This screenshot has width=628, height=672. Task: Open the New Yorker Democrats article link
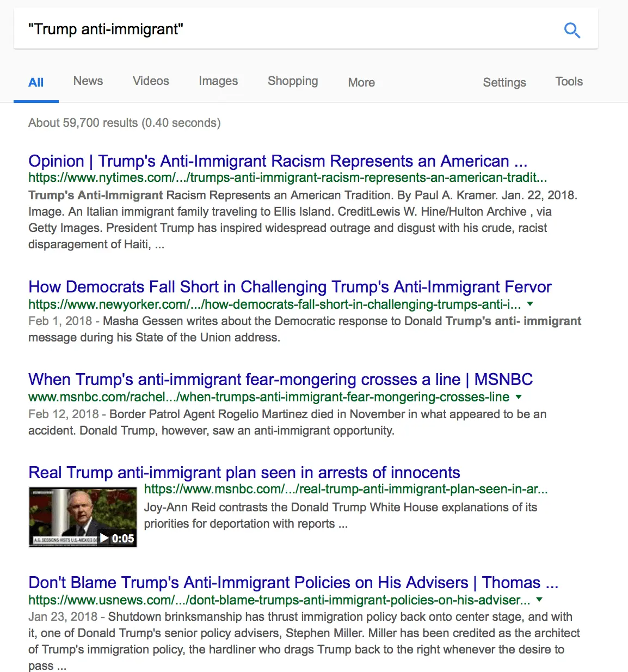290,287
